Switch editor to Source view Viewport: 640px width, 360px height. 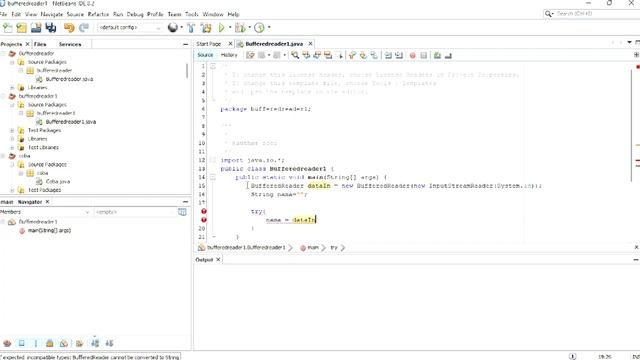205,55
